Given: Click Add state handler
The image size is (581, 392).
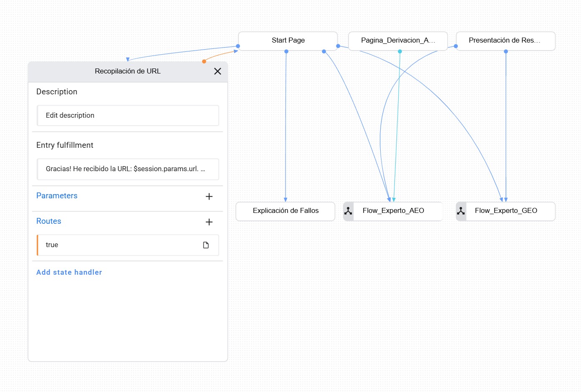Looking at the screenshot, I should point(69,272).
